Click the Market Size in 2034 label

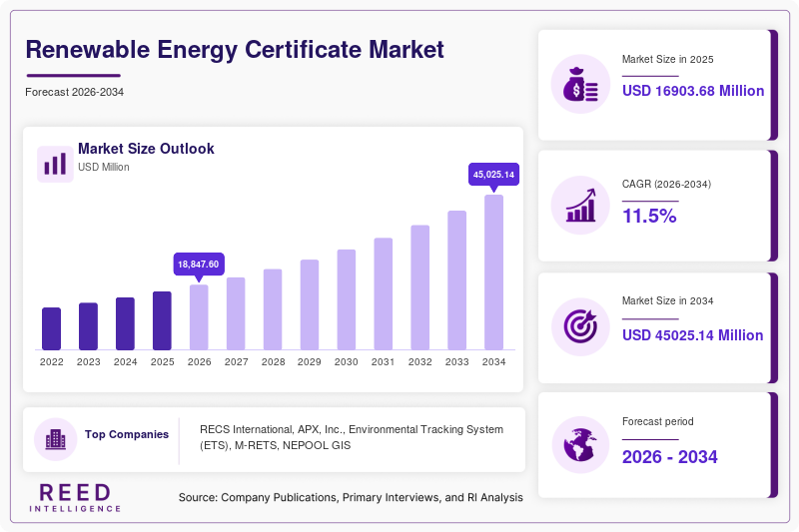pyautogui.click(x=667, y=300)
